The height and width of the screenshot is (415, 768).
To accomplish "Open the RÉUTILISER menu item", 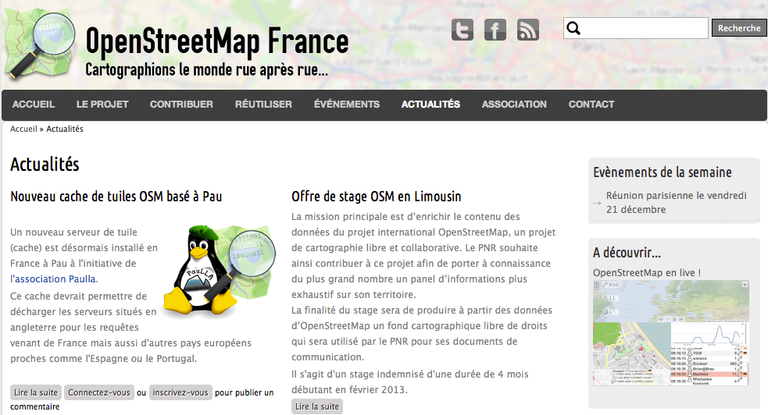I will 263,104.
